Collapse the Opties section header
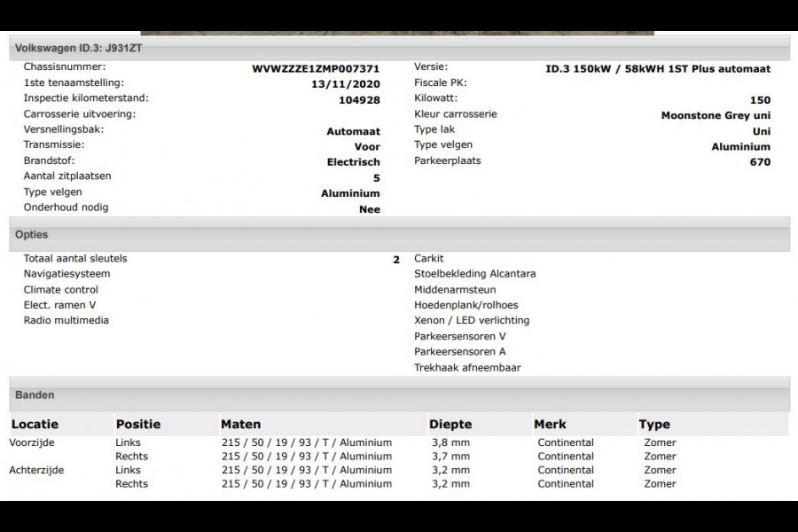Image resolution: width=798 pixels, height=532 pixels. [x=31, y=234]
